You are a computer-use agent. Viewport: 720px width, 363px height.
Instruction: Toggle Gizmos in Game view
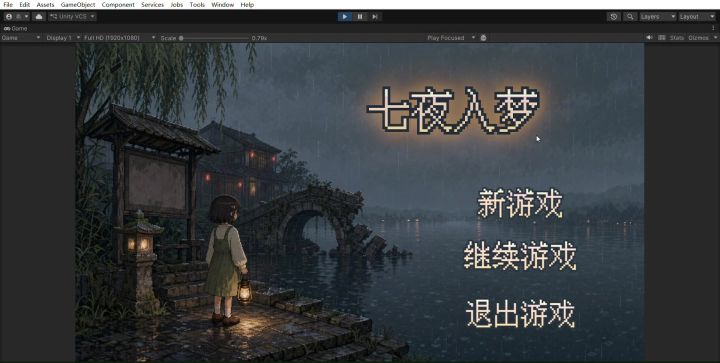698,38
